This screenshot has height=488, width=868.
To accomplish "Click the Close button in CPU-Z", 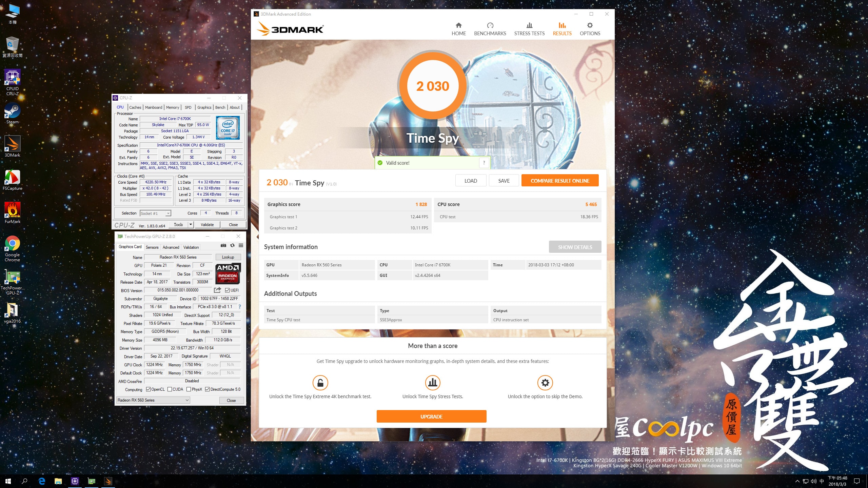I will [233, 225].
